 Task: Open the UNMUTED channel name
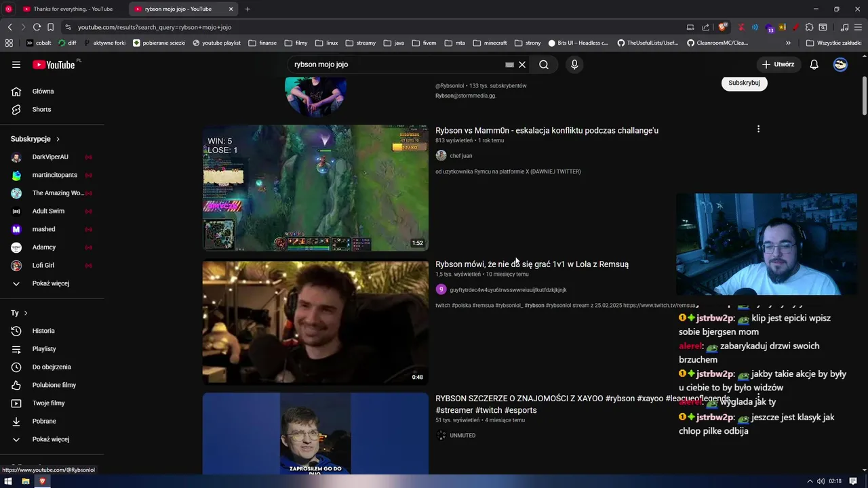(x=462, y=435)
